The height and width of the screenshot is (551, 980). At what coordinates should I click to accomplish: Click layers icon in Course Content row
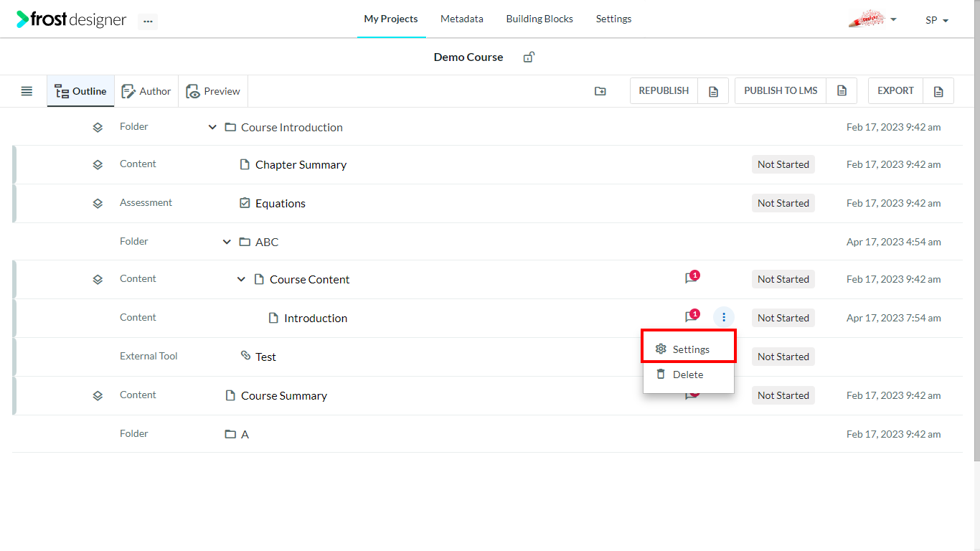pyautogui.click(x=98, y=280)
